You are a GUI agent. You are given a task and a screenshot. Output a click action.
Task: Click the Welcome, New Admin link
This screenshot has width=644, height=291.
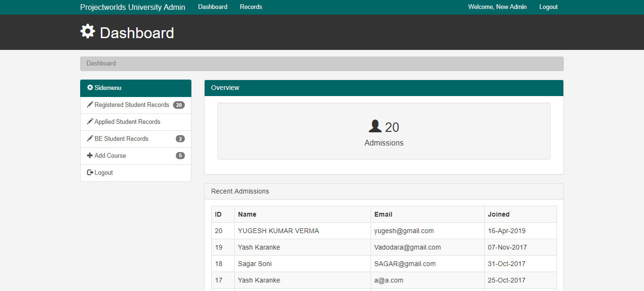tap(497, 7)
